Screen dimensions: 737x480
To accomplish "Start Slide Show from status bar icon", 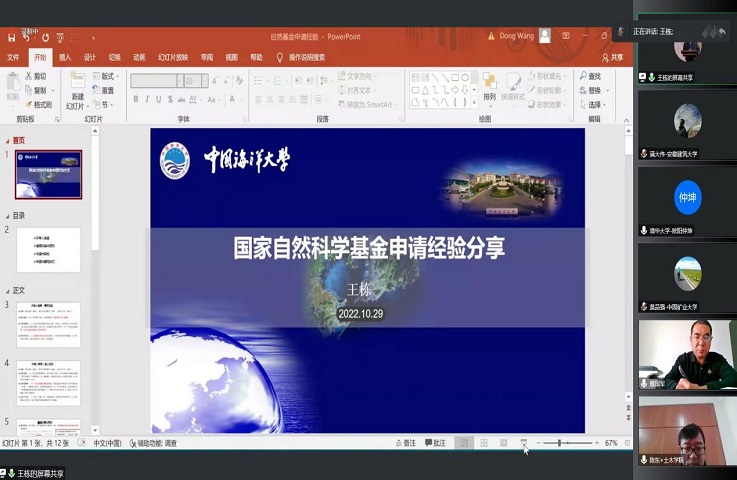I will (524, 443).
